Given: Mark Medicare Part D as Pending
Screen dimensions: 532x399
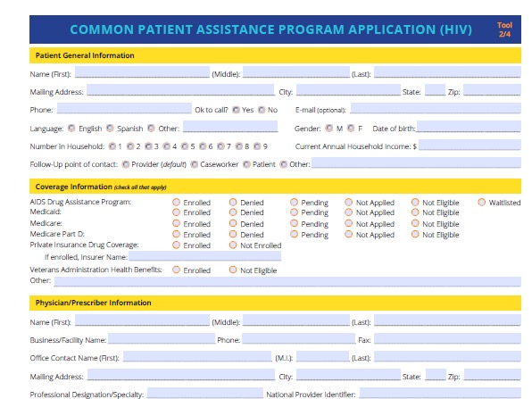Looking at the screenshot, I should click(294, 235).
